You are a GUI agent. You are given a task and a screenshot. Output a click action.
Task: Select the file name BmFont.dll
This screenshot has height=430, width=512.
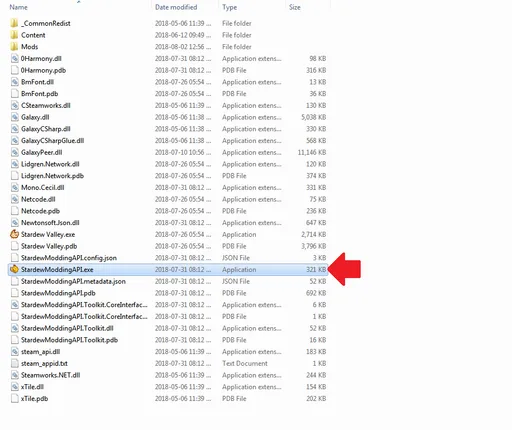click(x=37, y=82)
